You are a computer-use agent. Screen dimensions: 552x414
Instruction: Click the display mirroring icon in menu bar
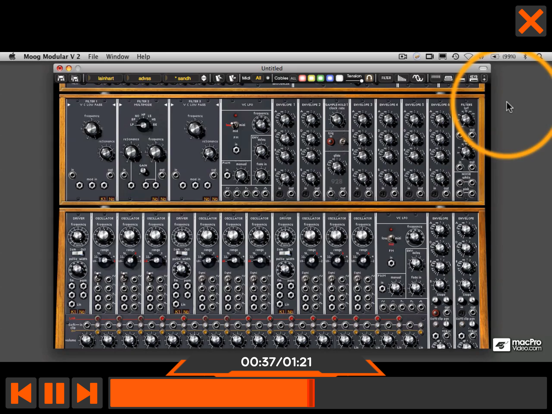tap(443, 56)
